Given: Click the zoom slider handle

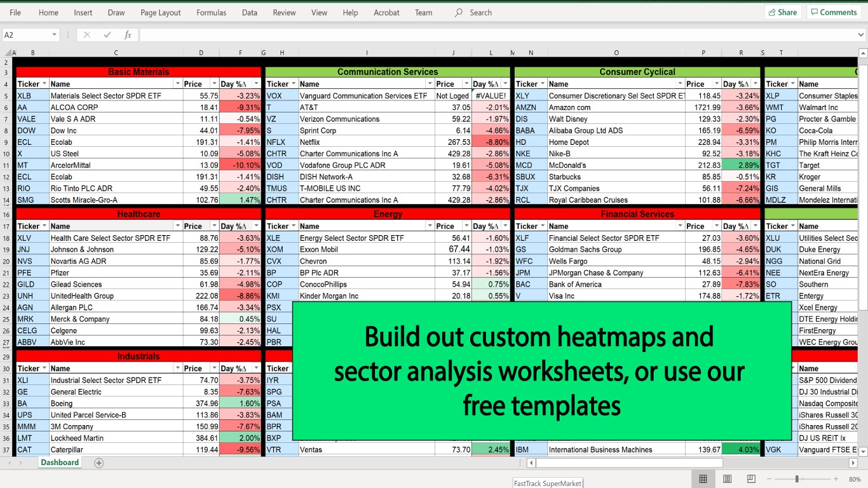Looking at the screenshot, I should (797, 478).
